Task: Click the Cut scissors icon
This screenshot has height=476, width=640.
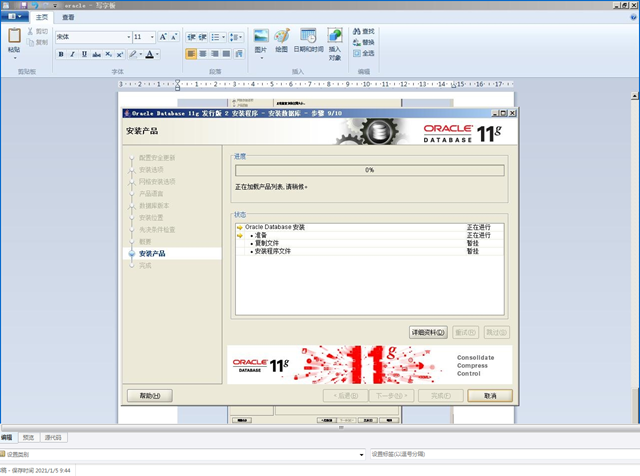Action: (x=30, y=31)
